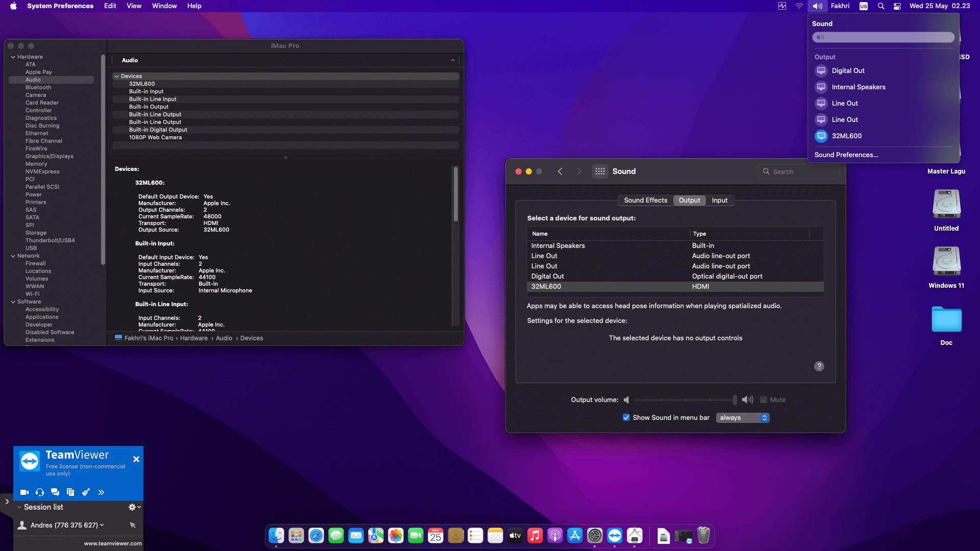
Task: Select 32ML600 output in Sound menu
Action: [x=883, y=136]
